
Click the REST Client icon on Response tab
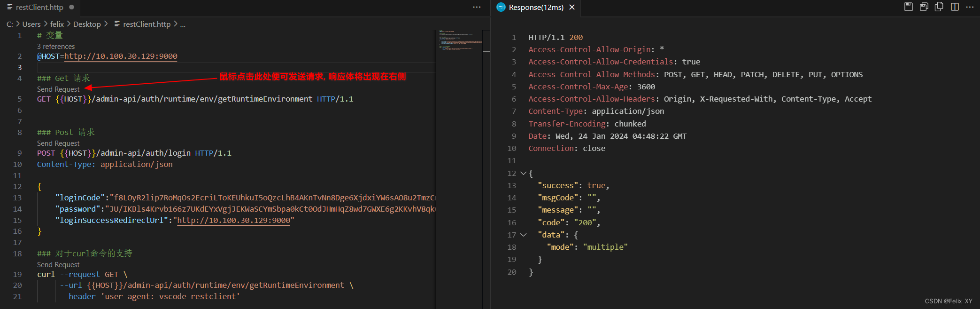[x=501, y=7]
